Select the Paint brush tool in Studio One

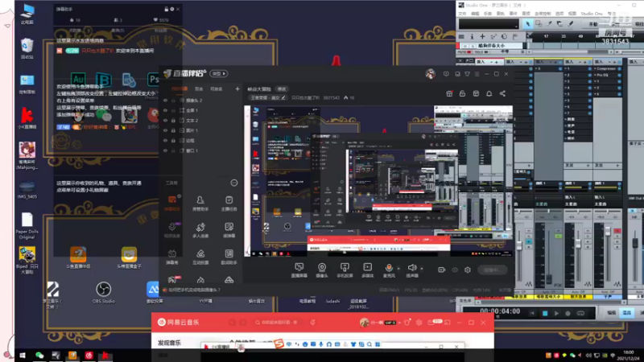click(x=571, y=24)
